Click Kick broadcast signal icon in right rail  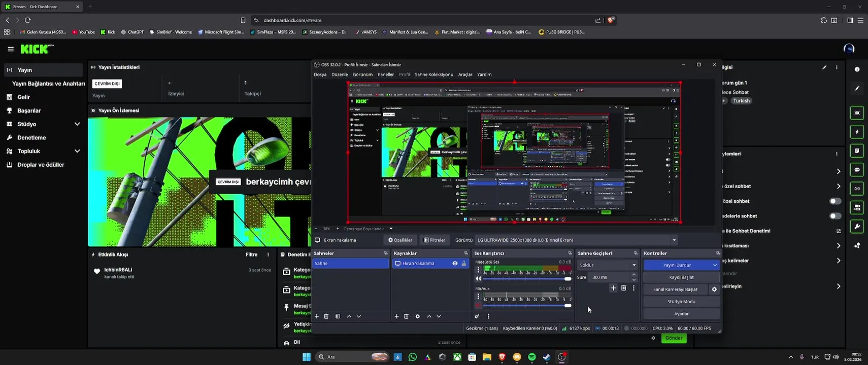tap(857, 189)
